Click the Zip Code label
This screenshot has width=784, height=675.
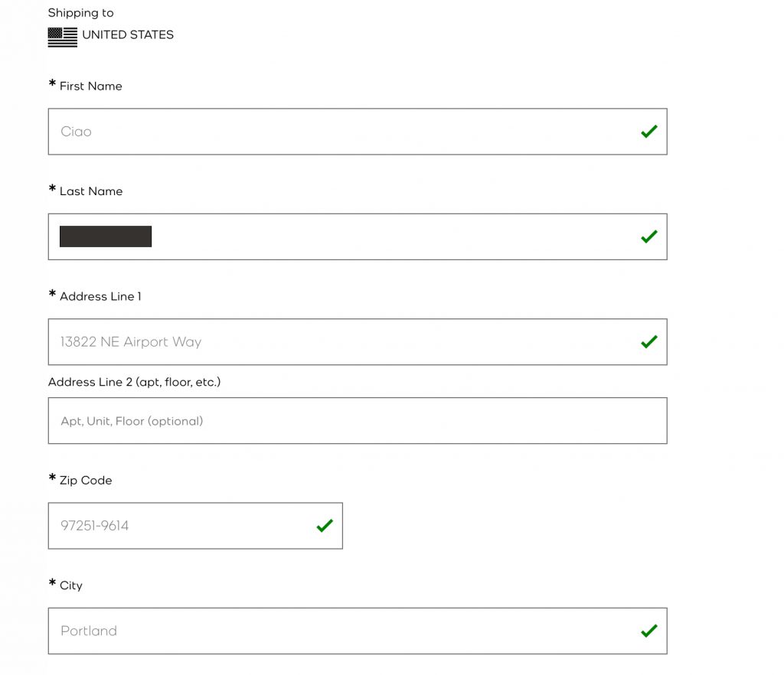tap(86, 481)
